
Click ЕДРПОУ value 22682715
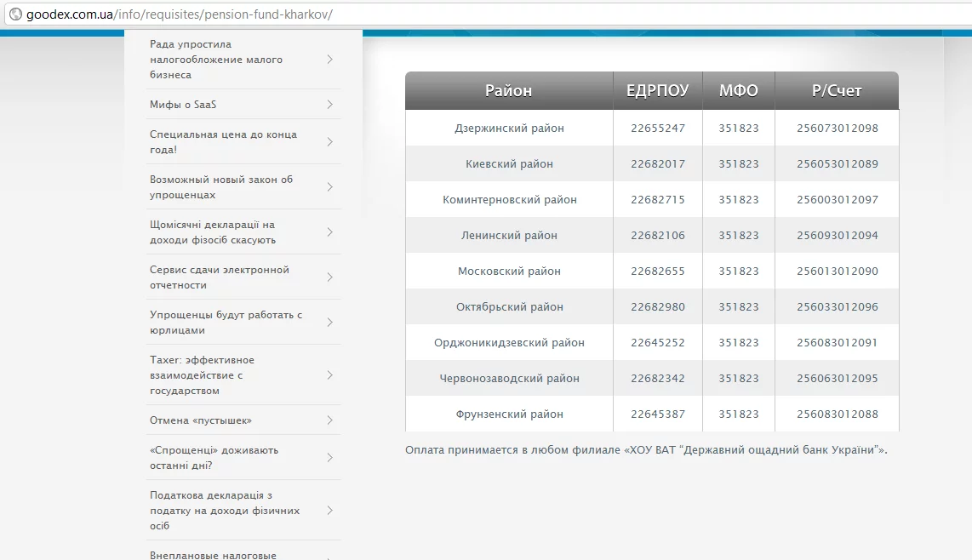coord(658,200)
